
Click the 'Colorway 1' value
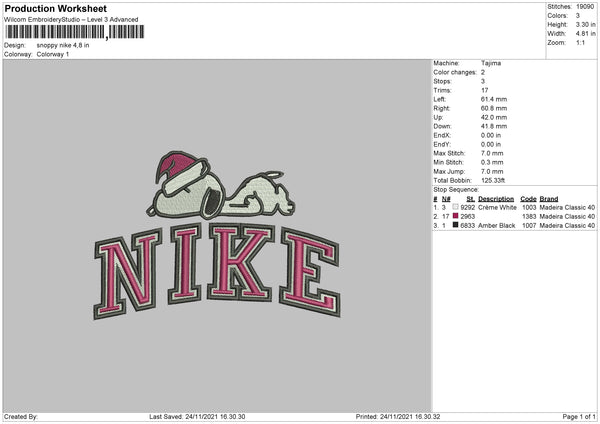tap(53, 54)
